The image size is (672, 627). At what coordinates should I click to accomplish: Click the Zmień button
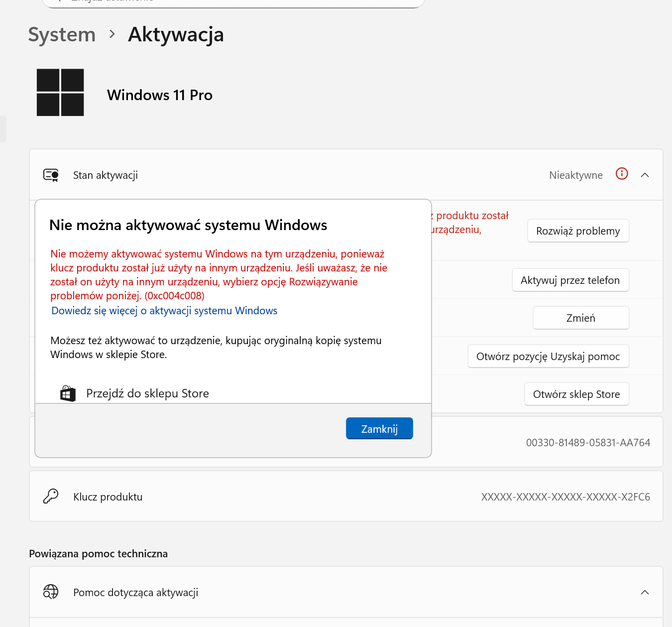(581, 318)
